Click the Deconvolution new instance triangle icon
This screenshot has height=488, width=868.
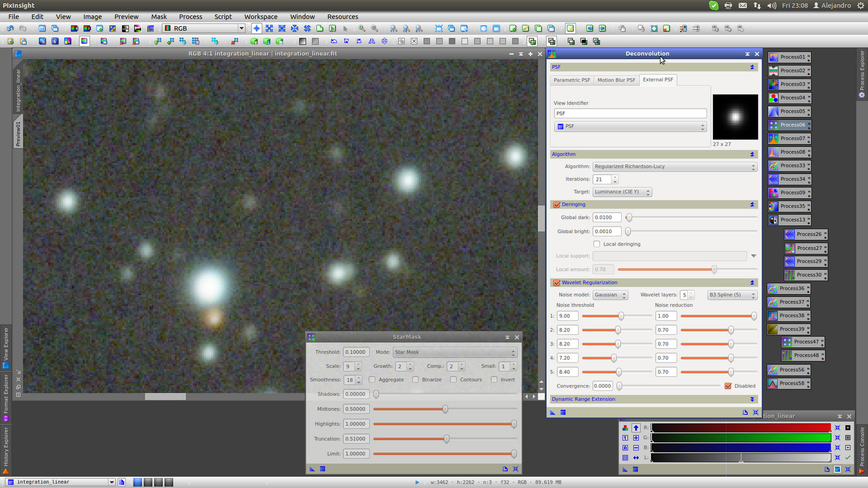(x=553, y=413)
